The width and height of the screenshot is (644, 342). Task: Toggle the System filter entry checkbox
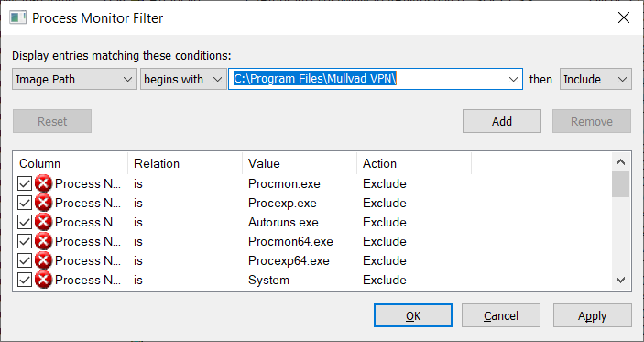[x=25, y=280]
